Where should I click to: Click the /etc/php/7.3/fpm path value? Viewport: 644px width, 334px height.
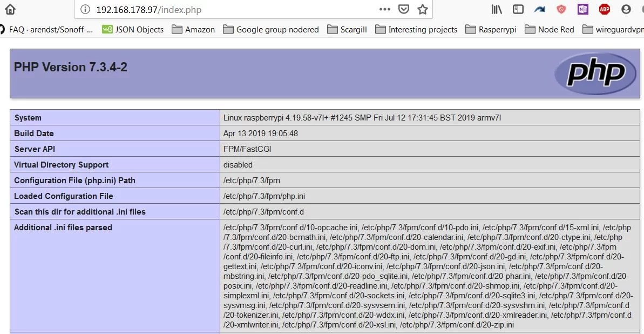coord(252,181)
